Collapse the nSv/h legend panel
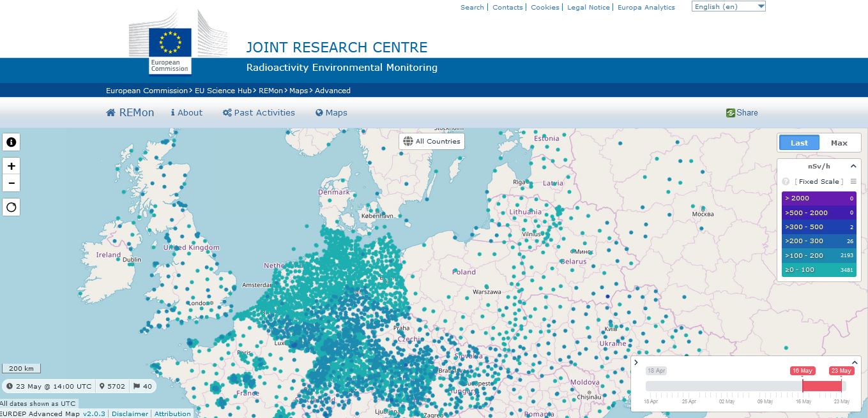 [853, 166]
